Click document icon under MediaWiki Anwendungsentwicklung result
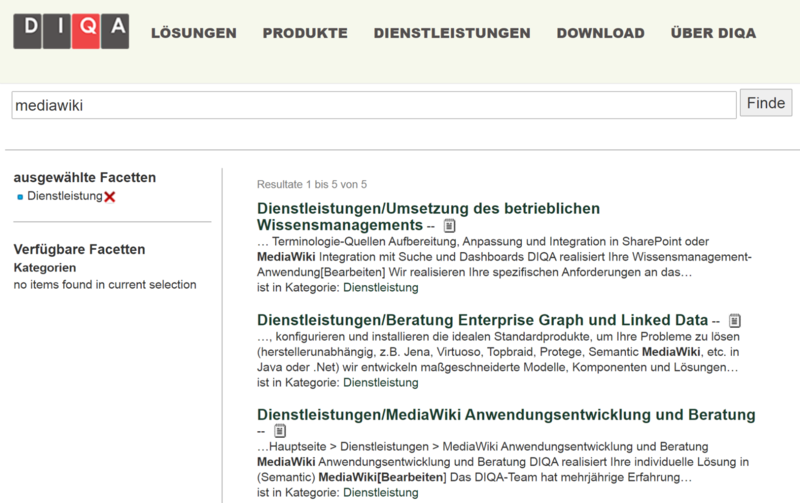800x503 pixels. 280,431
